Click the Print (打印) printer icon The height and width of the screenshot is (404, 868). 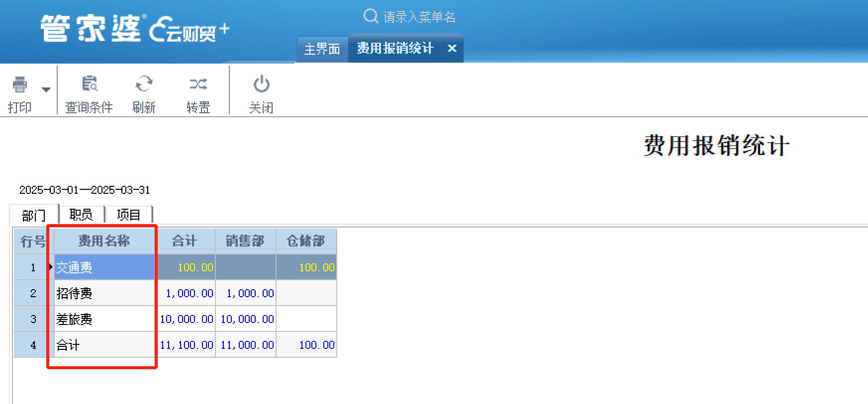pyautogui.click(x=20, y=84)
